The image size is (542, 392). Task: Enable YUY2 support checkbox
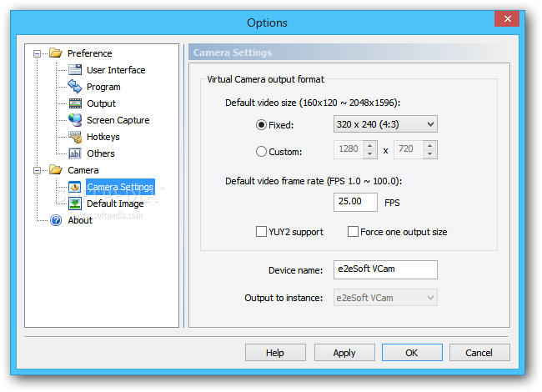point(261,232)
